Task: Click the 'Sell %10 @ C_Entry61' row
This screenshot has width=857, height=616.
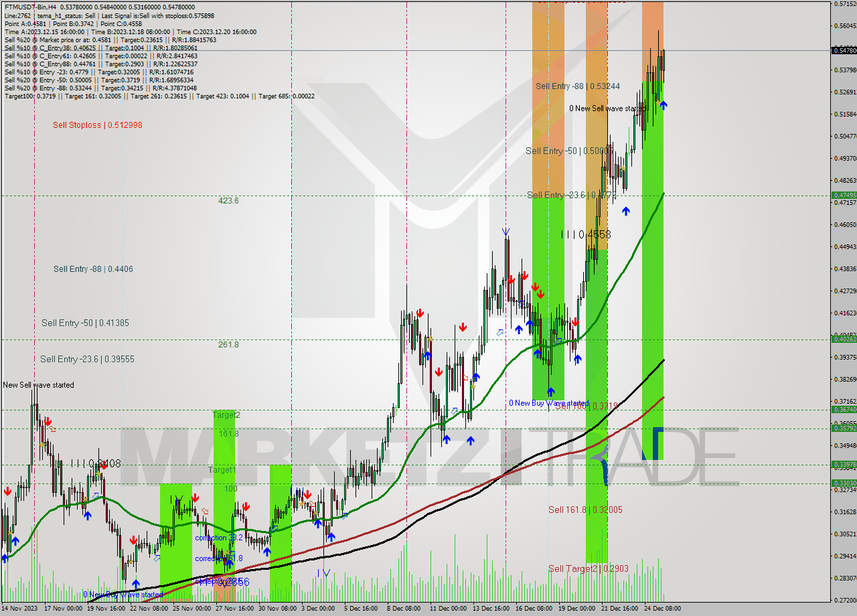Action: (x=100, y=56)
